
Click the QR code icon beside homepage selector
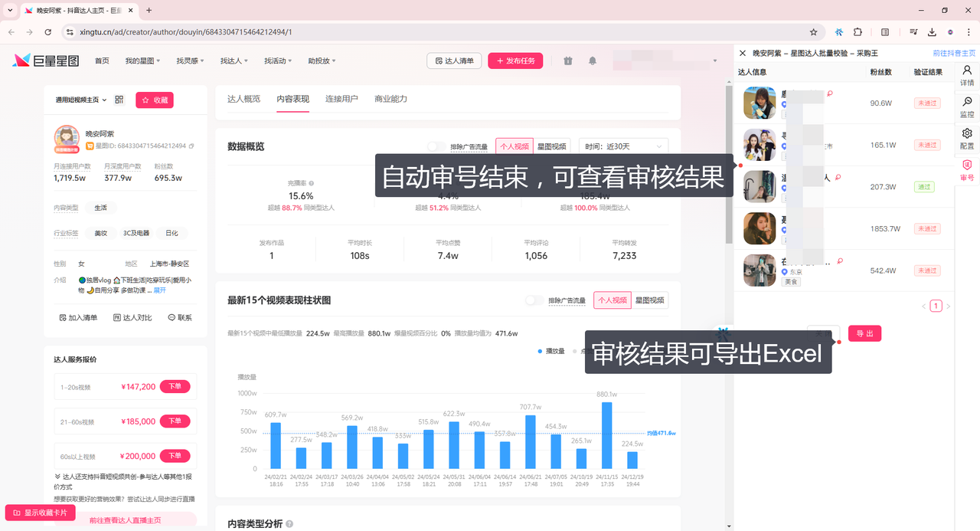(x=119, y=100)
